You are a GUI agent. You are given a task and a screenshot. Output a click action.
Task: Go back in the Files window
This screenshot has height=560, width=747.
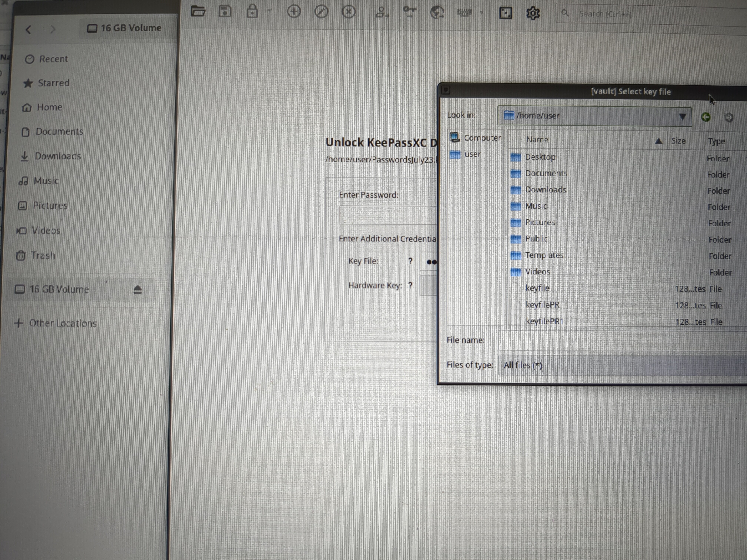point(28,29)
